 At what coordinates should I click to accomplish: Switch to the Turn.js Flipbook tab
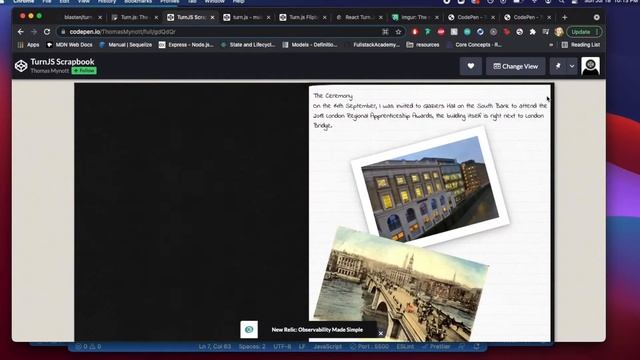coord(302,18)
